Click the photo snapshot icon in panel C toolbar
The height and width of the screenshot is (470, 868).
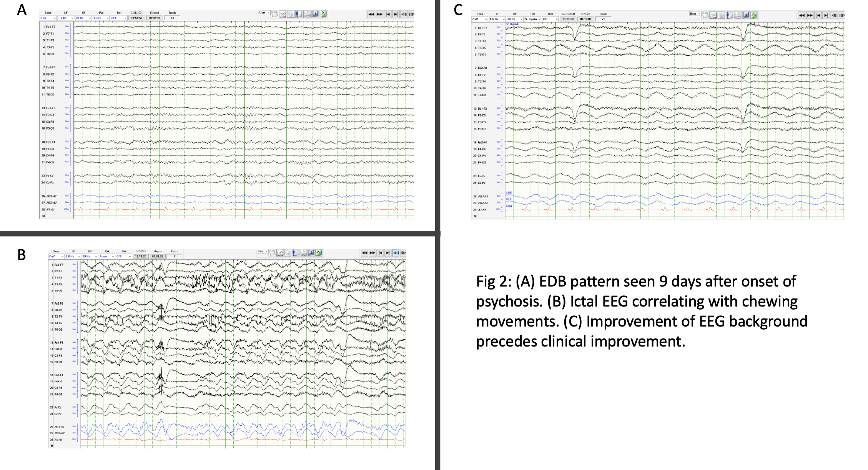click(746, 15)
